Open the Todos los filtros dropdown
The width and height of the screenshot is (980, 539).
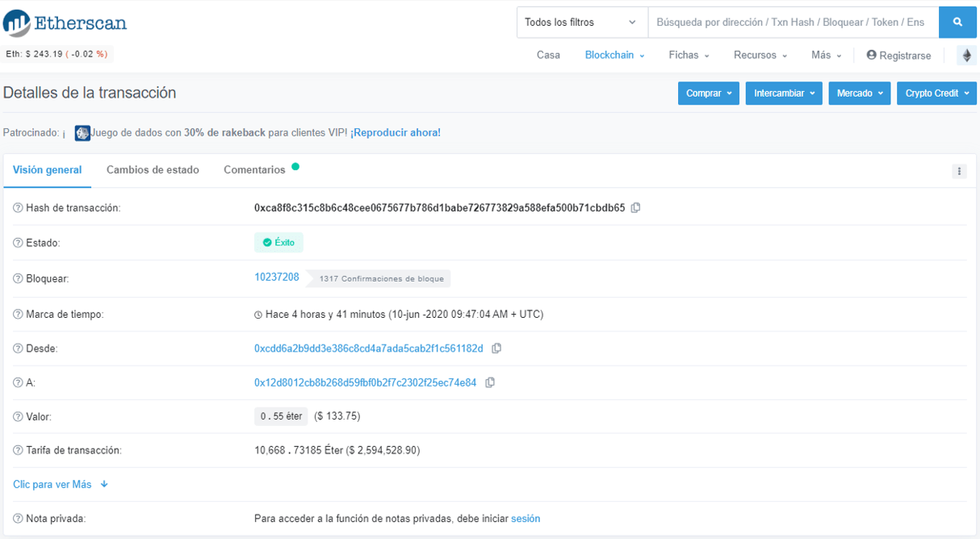click(582, 23)
